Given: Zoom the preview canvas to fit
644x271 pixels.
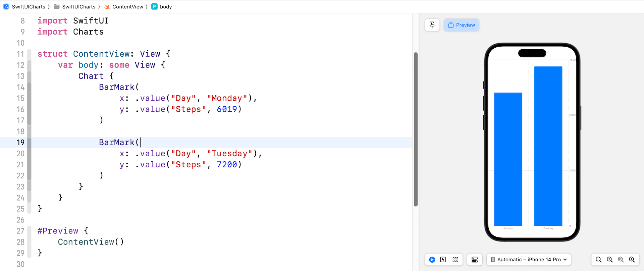Looking at the screenshot, I should click(x=621, y=260).
